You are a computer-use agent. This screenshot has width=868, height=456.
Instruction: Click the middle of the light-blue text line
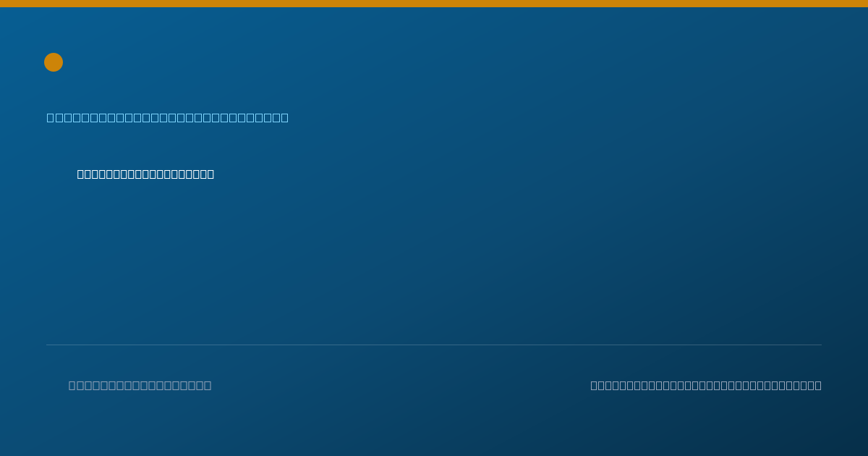(x=168, y=117)
